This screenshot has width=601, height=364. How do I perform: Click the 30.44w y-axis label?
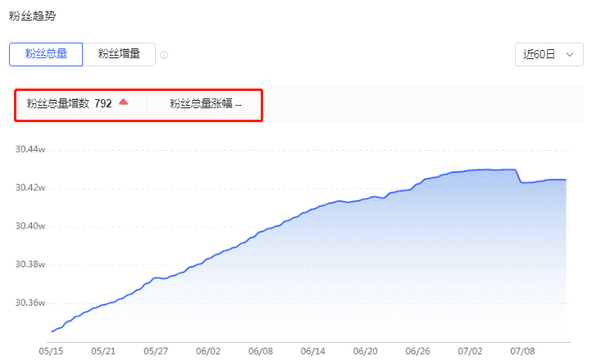coord(30,149)
